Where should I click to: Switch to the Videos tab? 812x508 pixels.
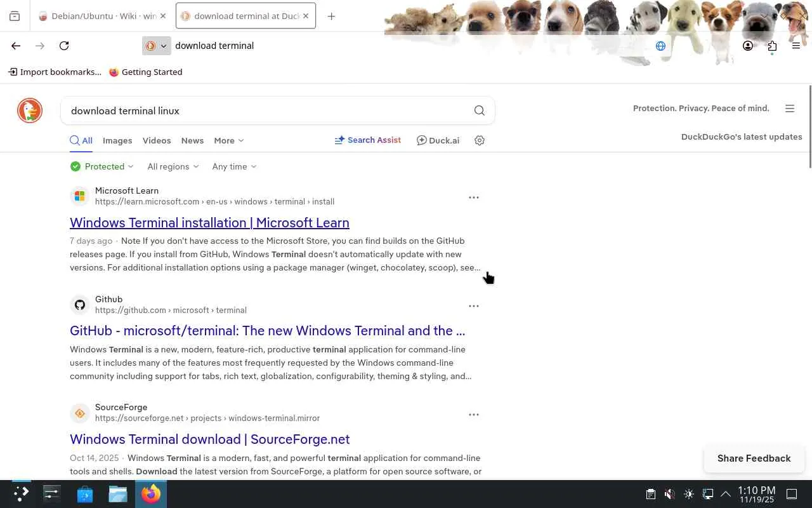(157, 140)
